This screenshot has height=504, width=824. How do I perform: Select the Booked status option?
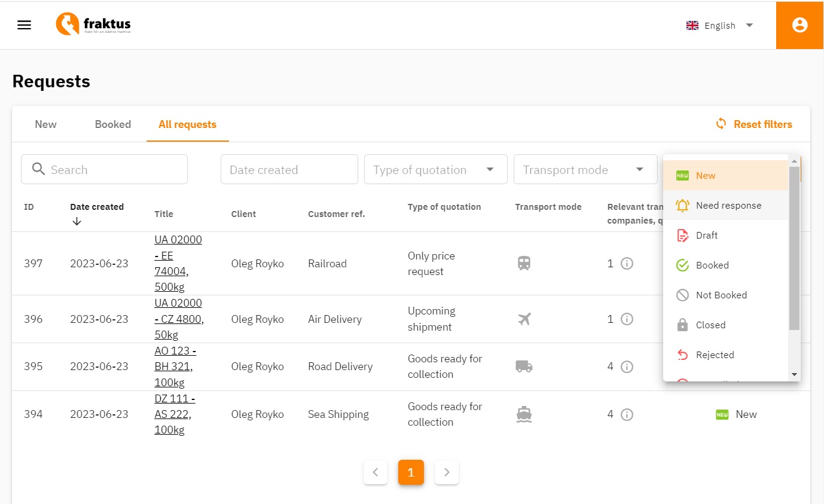coord(726,265)
